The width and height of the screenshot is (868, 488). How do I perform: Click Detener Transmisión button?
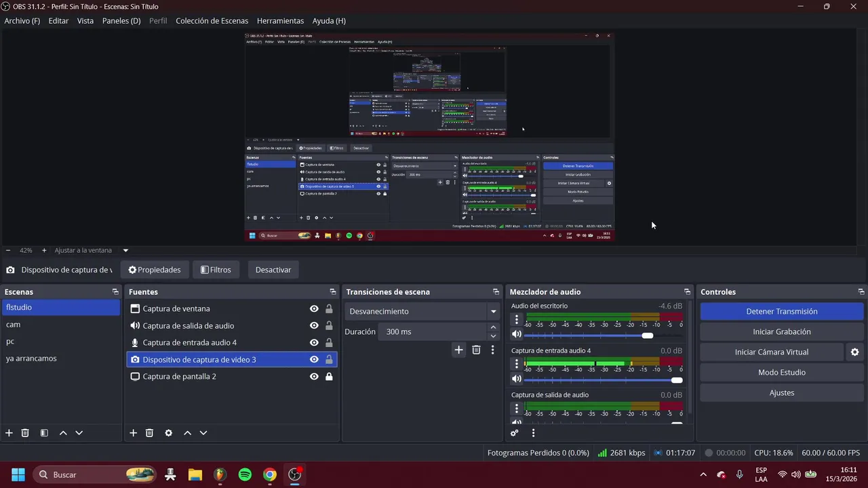782,311
